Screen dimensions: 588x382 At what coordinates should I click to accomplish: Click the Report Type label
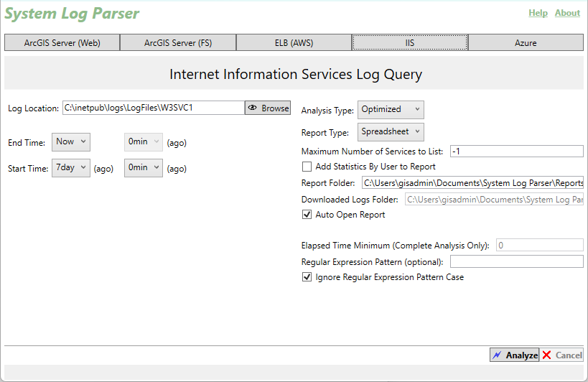325,133
